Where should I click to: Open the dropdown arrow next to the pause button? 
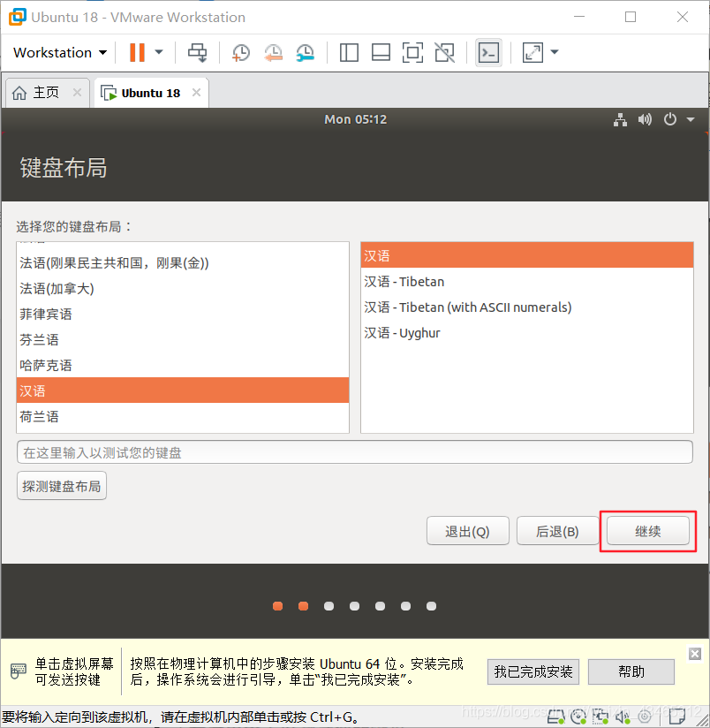tap(159, 52)
